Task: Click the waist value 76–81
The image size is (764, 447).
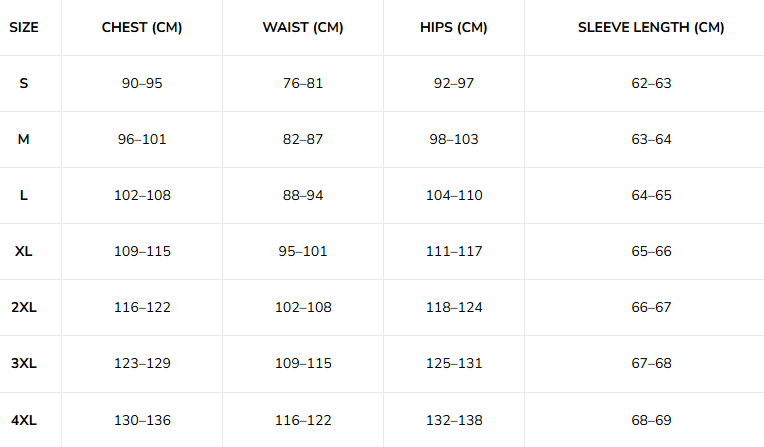Action: (303, 83)
